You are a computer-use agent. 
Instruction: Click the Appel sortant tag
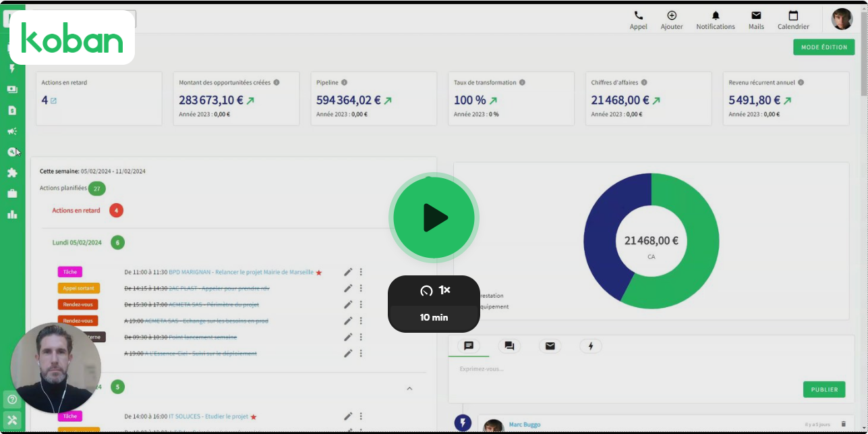tap(79, 288)
